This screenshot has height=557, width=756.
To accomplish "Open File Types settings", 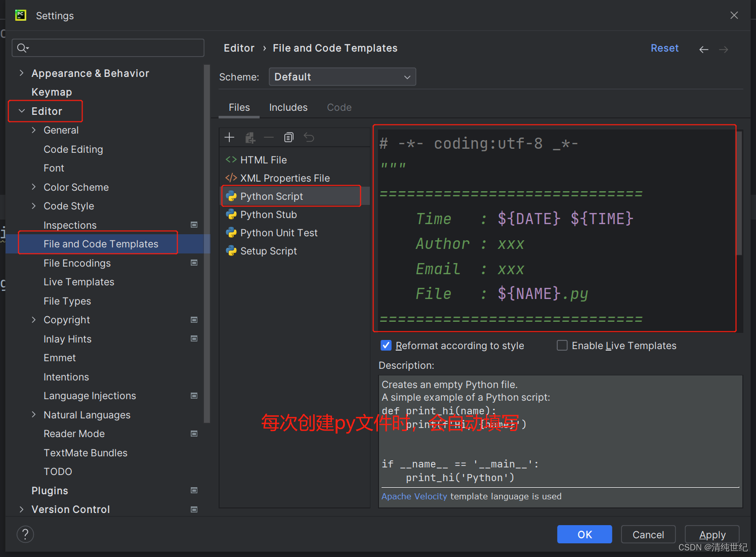I will [x=67, y=301].
